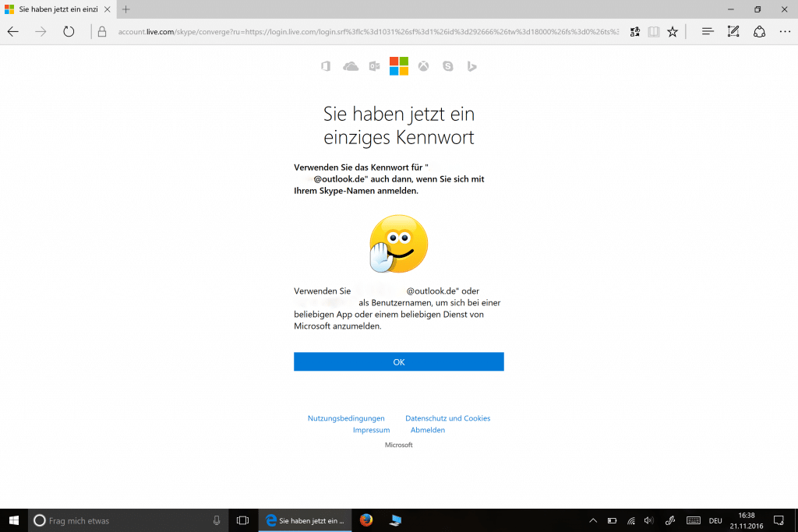Click the browser Forward arrow

41,31
